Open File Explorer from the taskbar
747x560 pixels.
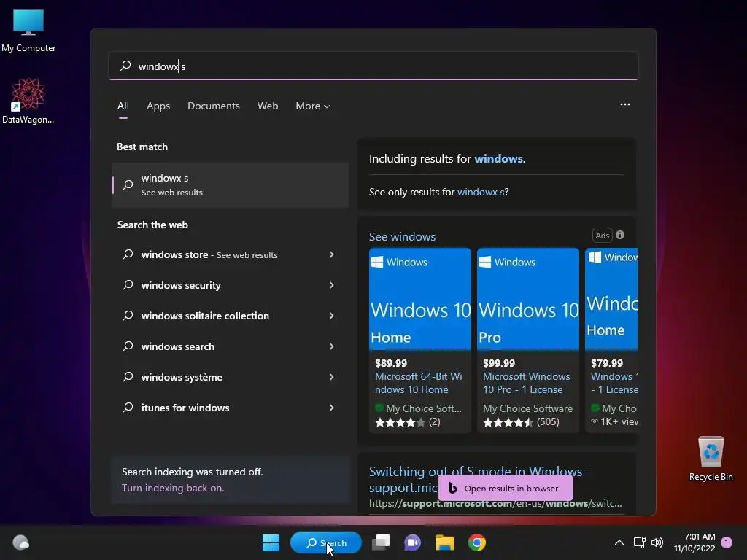coord(444,542)
